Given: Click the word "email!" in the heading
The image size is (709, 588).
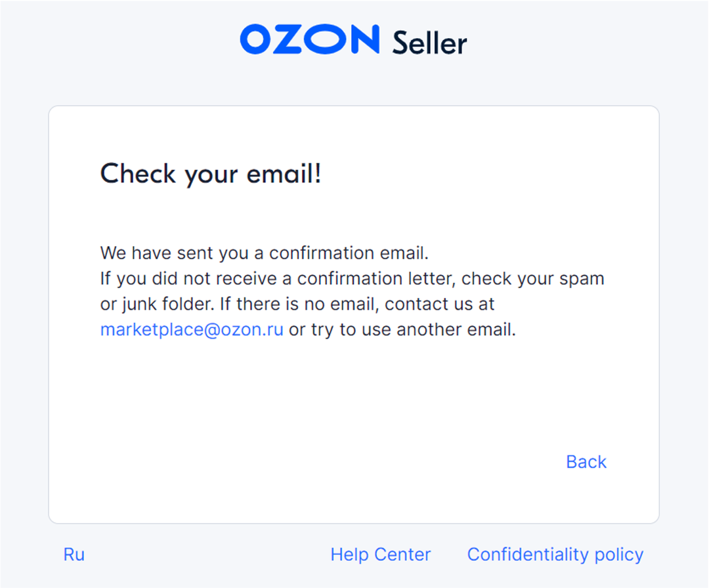Looking at the screenshot, I should [x=284, y=174].
